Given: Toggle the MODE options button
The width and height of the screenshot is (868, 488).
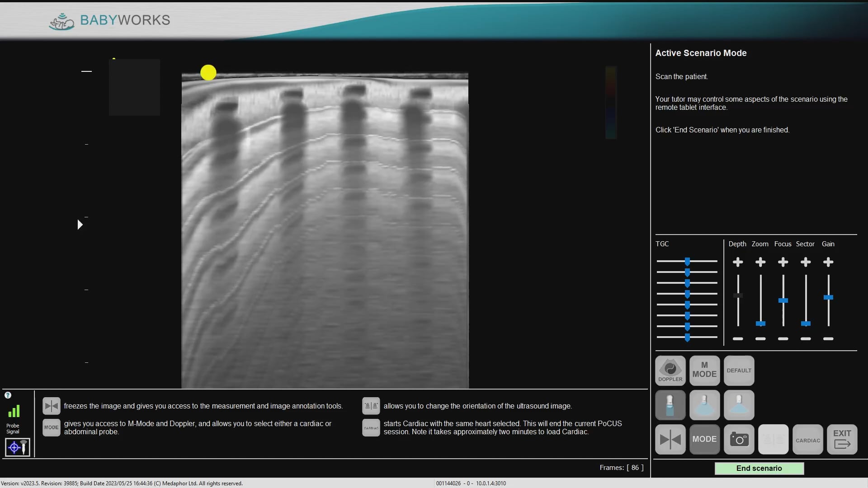Looking at the screenshot, I should (704, 439).
